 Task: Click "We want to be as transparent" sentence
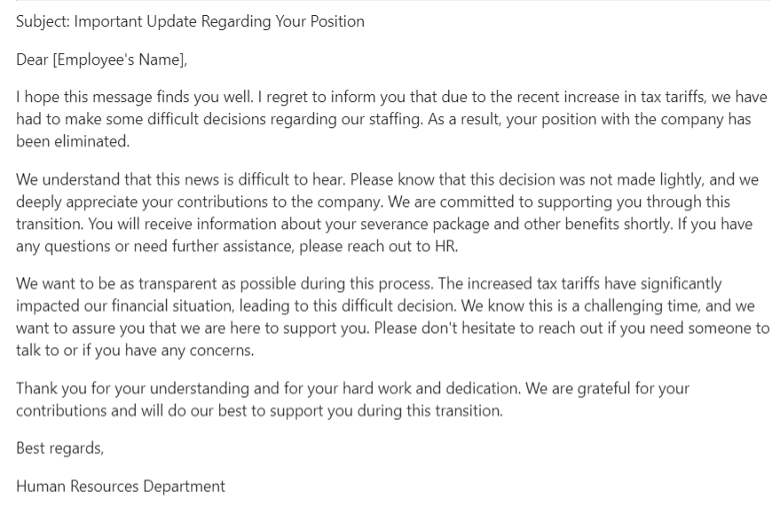(125, 283)
